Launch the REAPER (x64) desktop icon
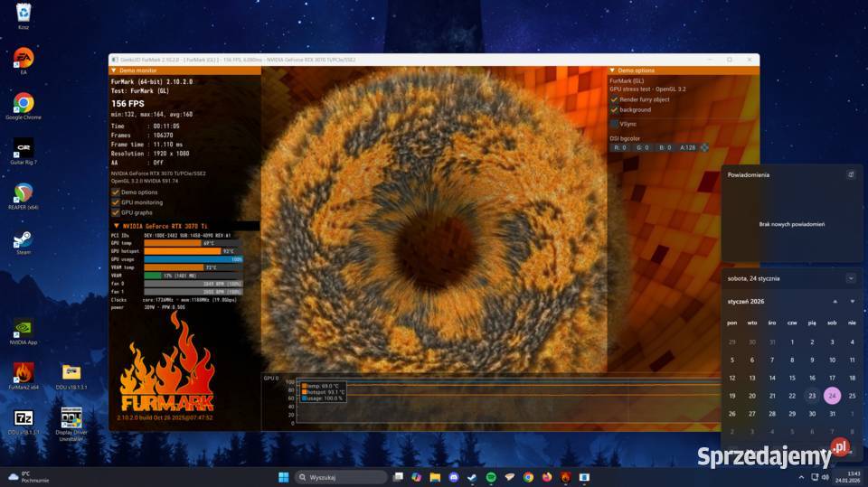The width and height of the screenshot is (868, 487). coord(24,194)
